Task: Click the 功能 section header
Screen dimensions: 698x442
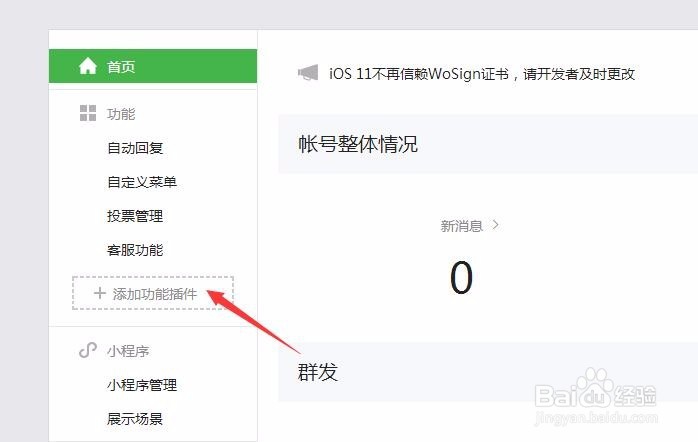Action: click(x=121, y=114)
